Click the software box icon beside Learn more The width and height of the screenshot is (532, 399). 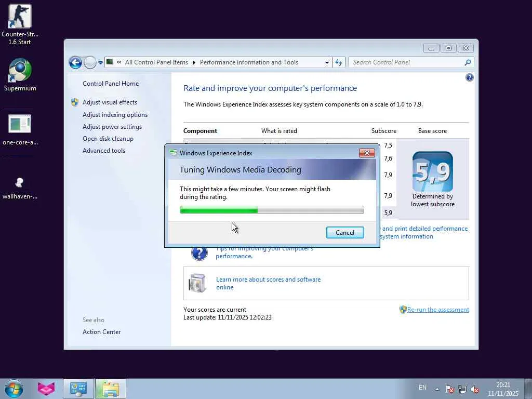pos(197,283)
